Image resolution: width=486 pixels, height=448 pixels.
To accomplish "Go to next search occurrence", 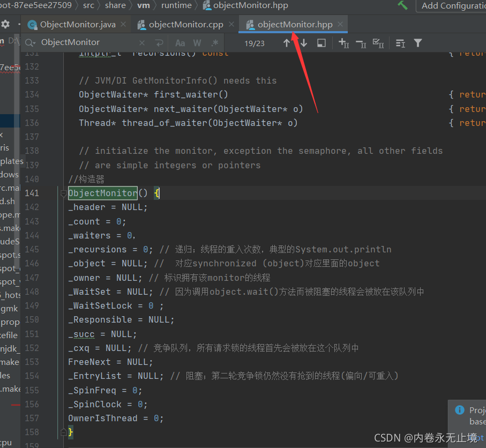I will (x=304, y=43).
